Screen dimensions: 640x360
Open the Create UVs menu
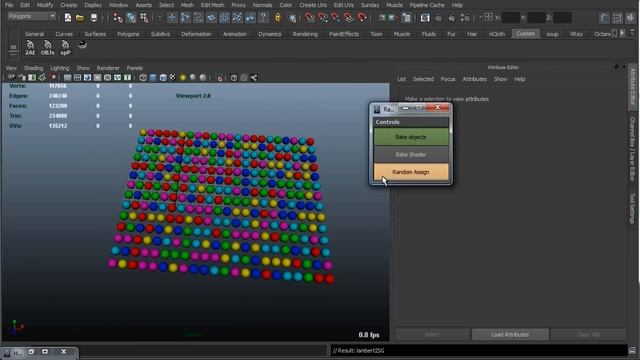313,5
